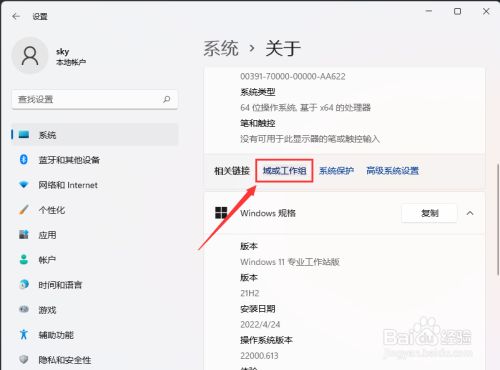Open 游戏 in the sidebar
This screenshot has width=500, height=370.
[x=95, y=309]
